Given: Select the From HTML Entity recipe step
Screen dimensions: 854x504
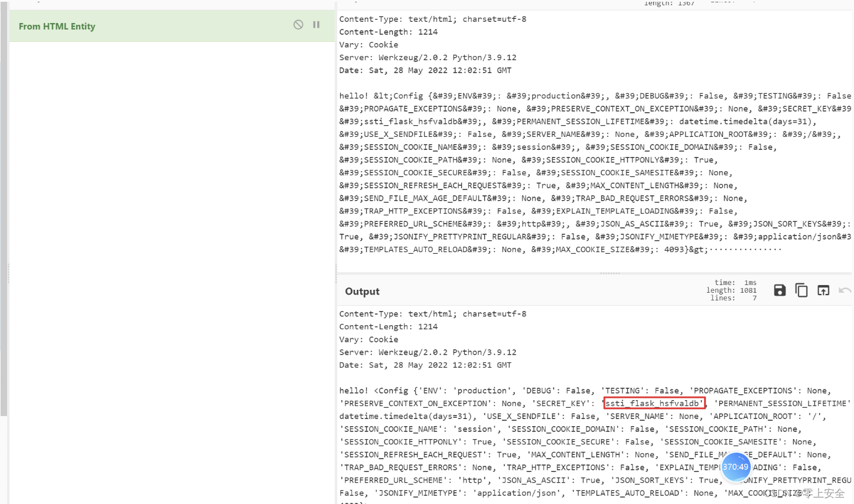Looking at the screenshot, I should coord(172,26).
